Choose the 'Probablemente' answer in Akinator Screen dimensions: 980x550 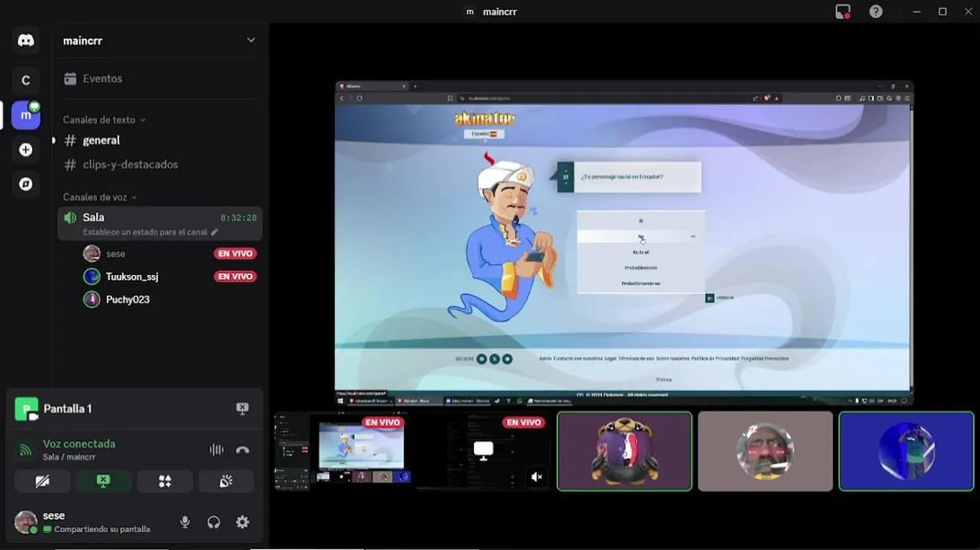(x=640, y=268)
